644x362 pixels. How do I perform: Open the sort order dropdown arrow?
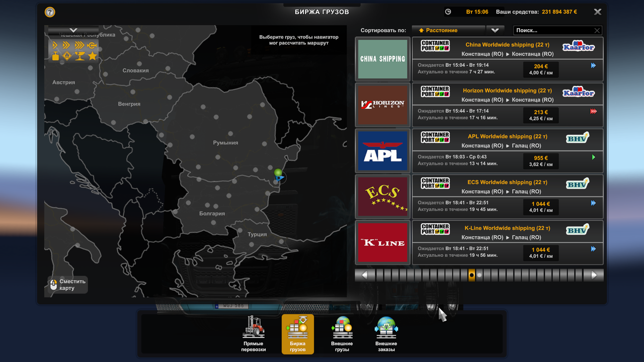495,30
